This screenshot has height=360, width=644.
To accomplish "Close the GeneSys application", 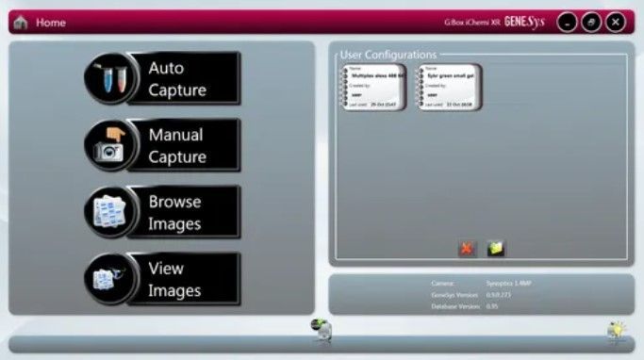I will pyautogui.click(x=616, y=23).
